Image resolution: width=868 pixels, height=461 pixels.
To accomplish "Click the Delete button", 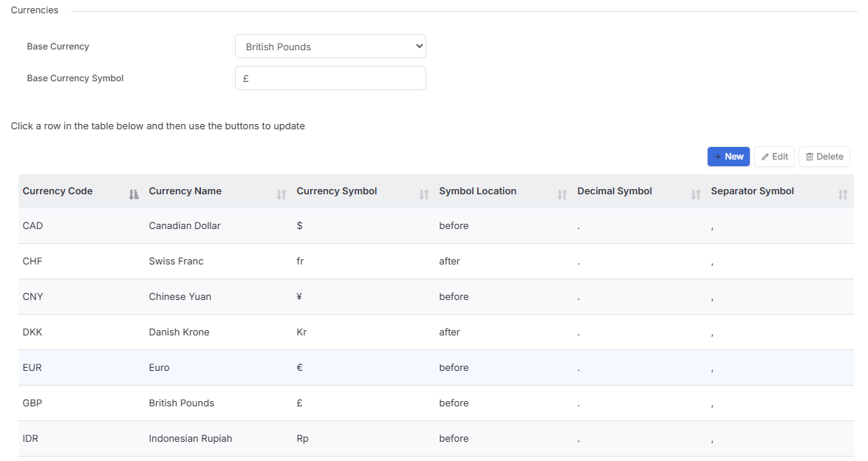I will point(824,157).
